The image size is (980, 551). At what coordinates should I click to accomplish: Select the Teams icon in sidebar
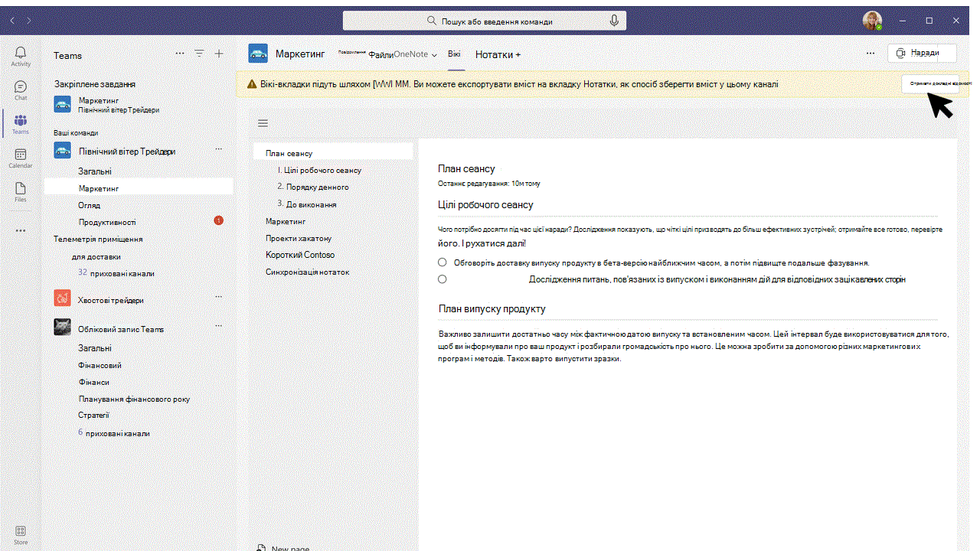(21, 120)
